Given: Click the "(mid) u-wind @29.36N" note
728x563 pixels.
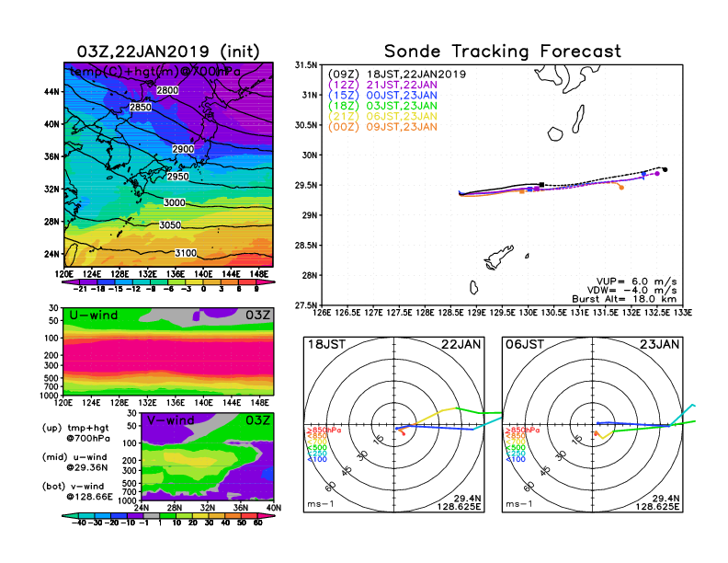Looking at the screenshot, I should pos(74,462).
